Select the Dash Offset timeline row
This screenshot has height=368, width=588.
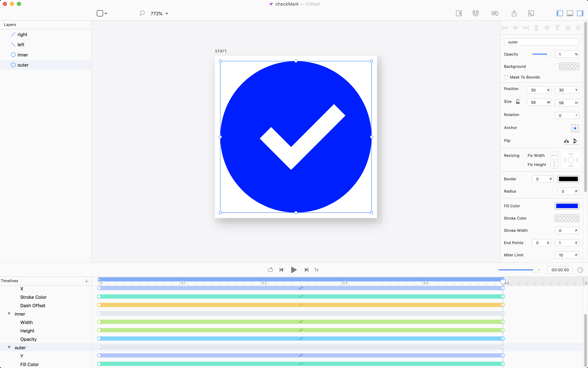[46, 305]
